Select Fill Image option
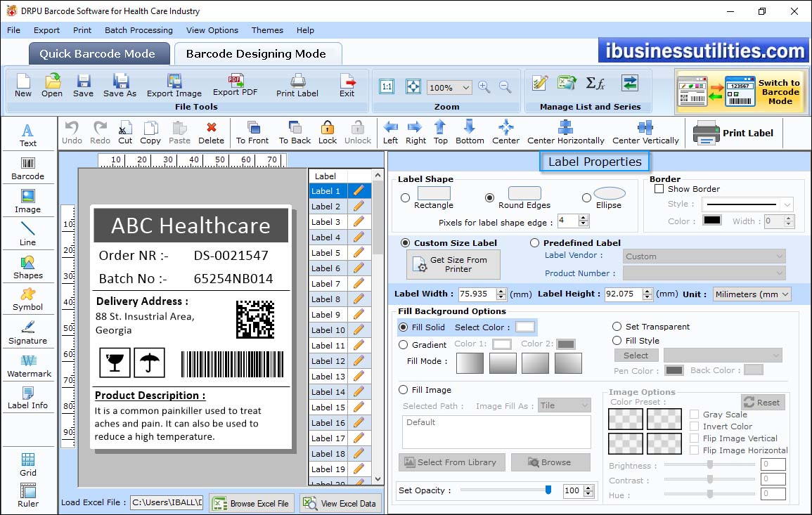 pos(404,390)
